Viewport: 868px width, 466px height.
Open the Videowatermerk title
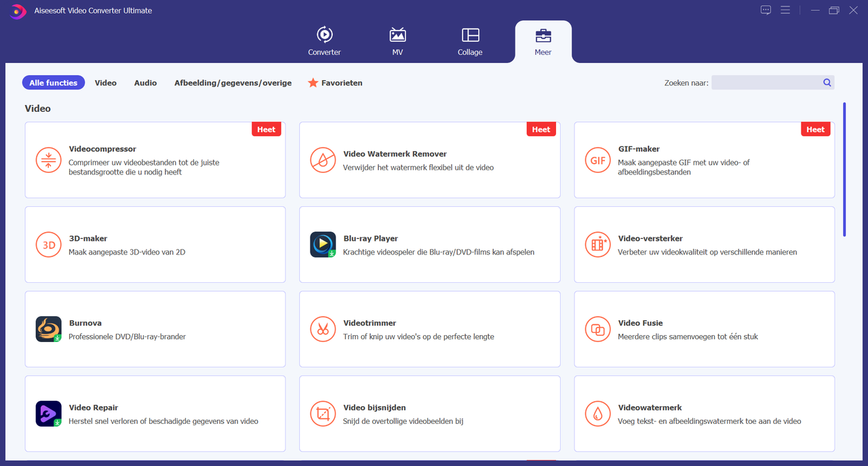[650, 408]
